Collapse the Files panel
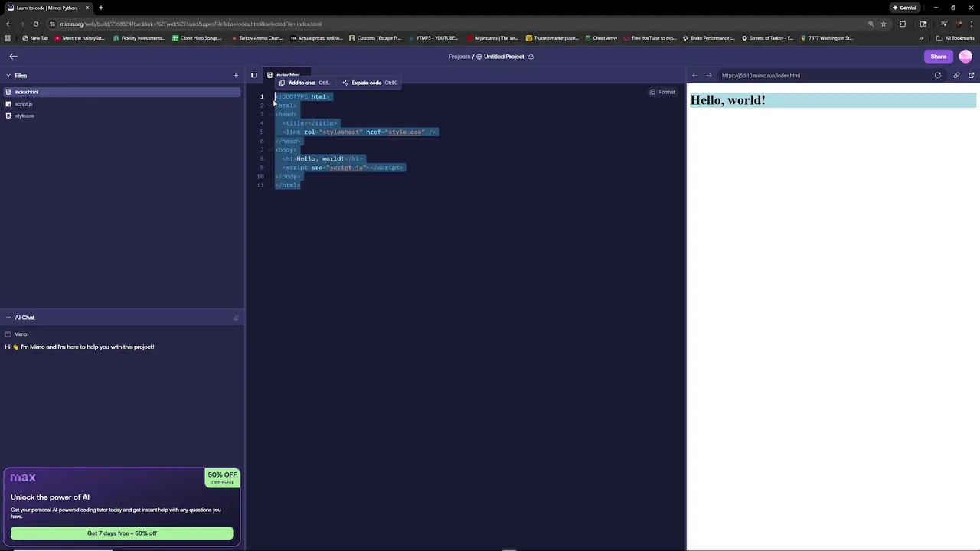This screenshot has height=551, width=980. click(x=8, y=76)
